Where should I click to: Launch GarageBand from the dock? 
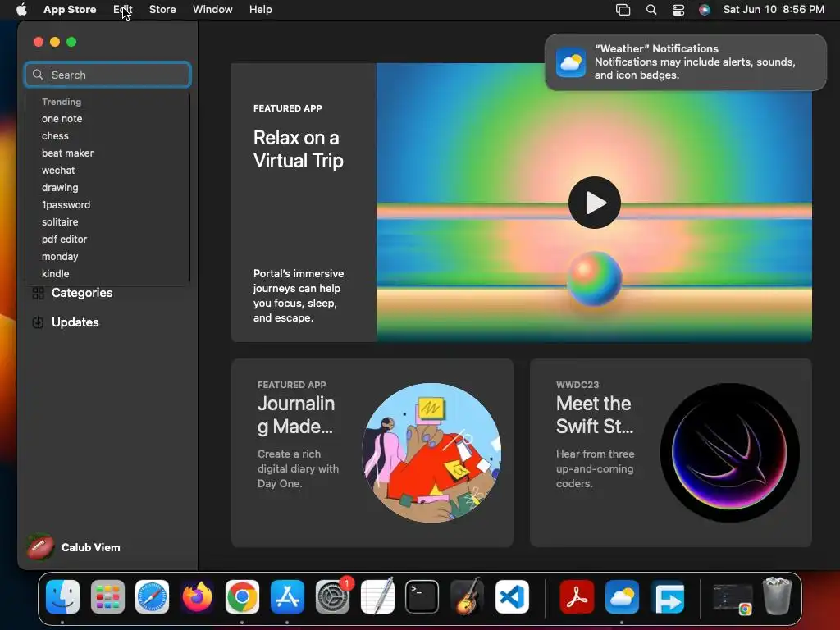(467, 596)
